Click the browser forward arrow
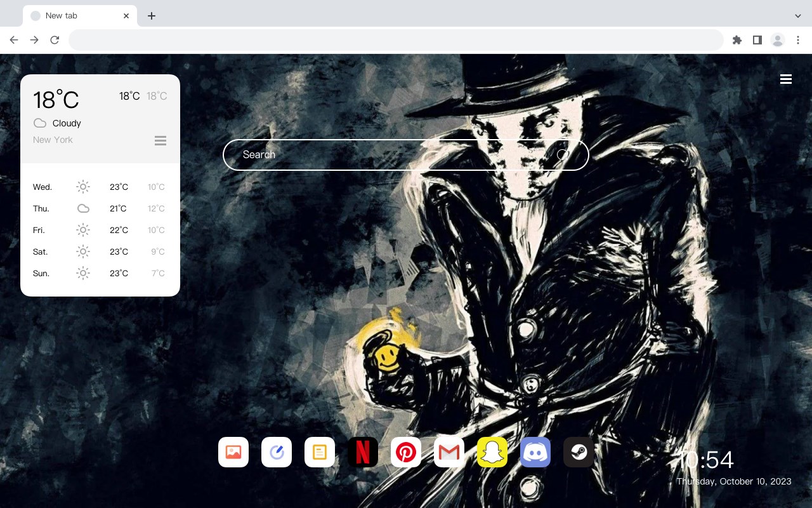 [34, 40]
